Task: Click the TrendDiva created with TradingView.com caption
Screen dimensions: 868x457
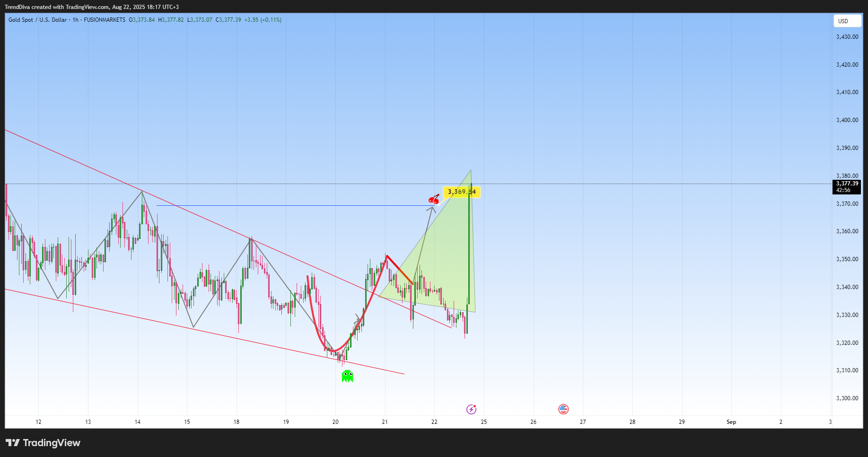Action: pyautogui.click(x=92, y=7)
